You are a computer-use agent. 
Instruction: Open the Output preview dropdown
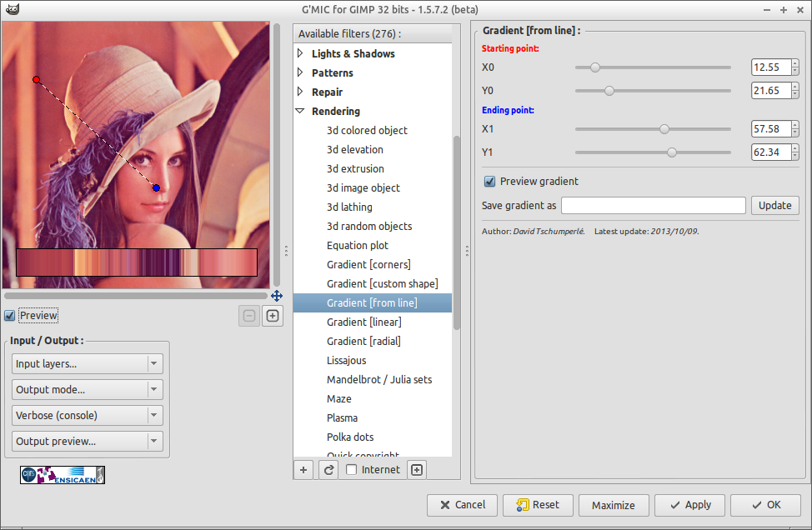(88, 442)
